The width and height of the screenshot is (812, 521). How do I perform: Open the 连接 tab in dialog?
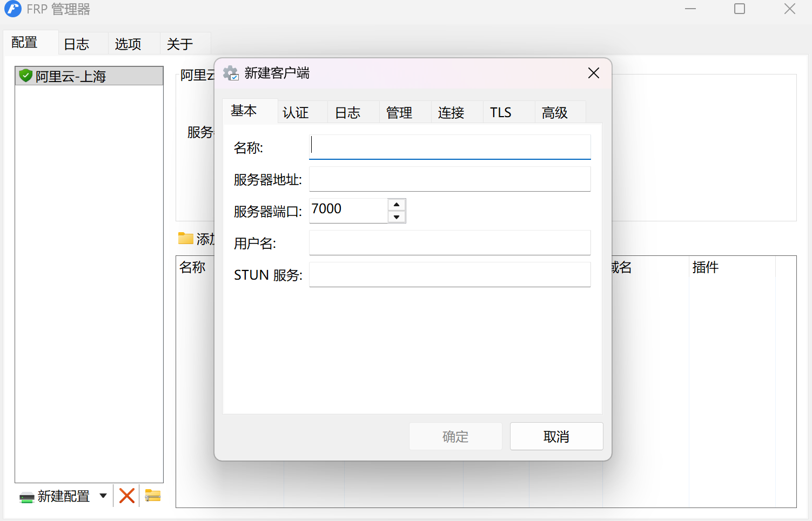451,112
